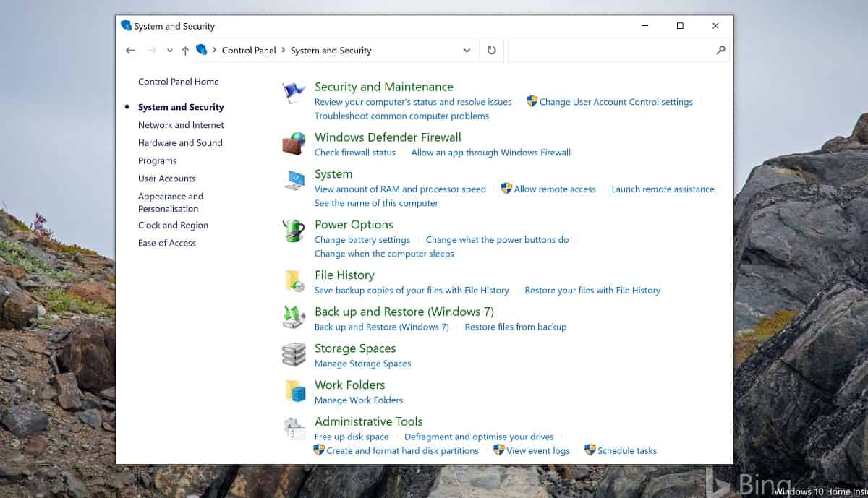868x498 pixels.
Task: Click the Up one level arrow
Action: click(185, 51)
